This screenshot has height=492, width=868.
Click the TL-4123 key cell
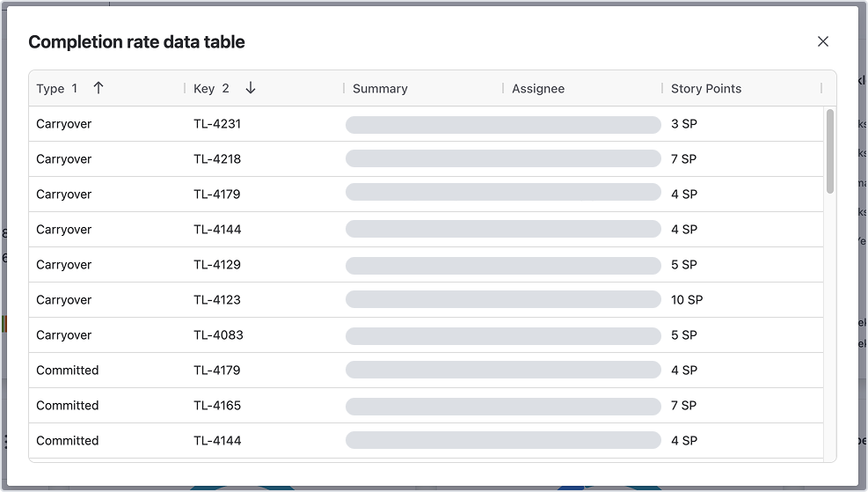(x=217, y=300)
